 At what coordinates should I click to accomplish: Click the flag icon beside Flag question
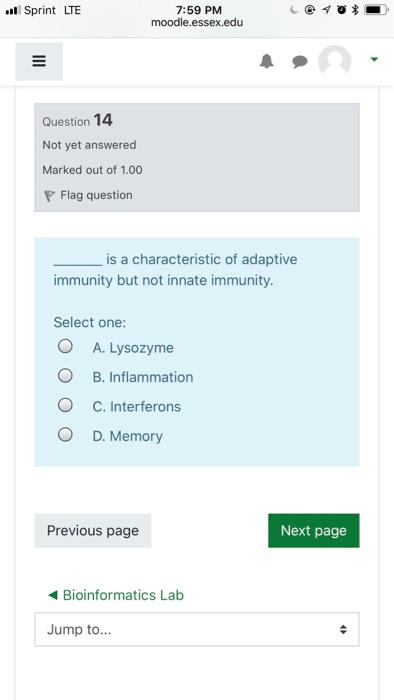[x=49, y=196]
